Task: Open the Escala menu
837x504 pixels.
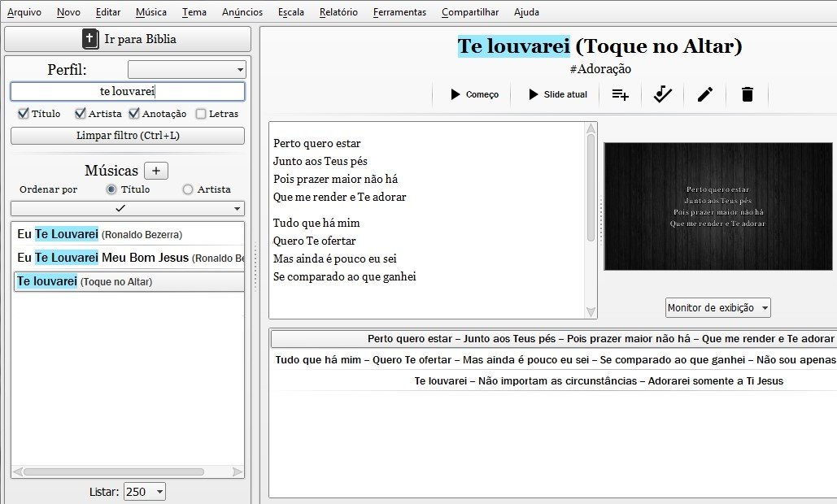Action: (x=291, y=11)
